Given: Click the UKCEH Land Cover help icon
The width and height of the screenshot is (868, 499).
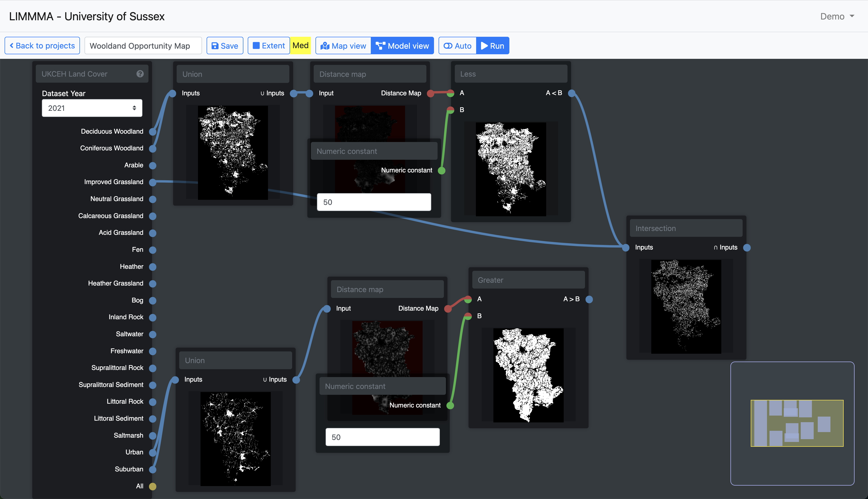Looking at the screenshot, I should pyautogui.click(x=140, y=74).
